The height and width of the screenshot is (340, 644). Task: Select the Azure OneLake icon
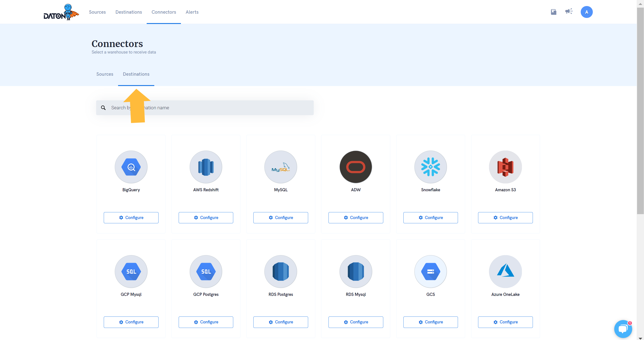point(505,271)
